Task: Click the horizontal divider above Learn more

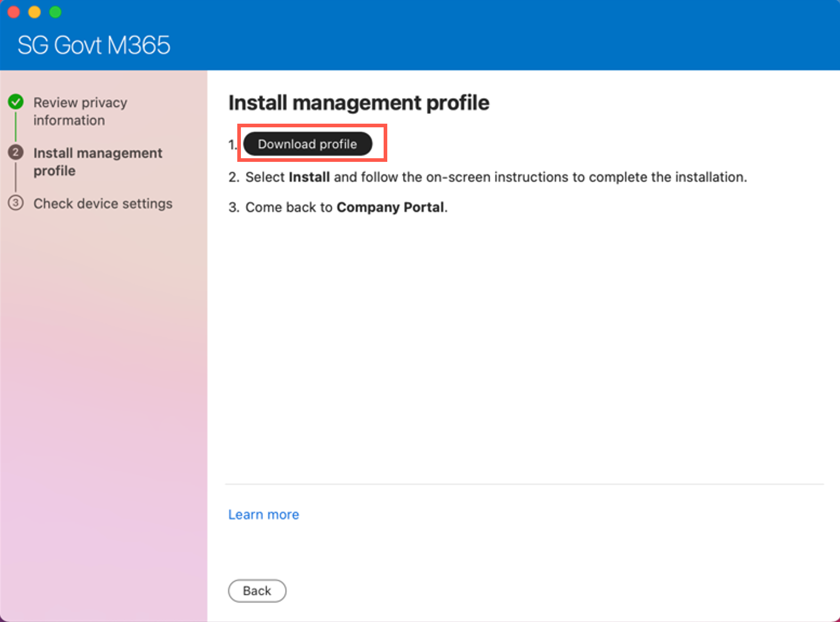Action: click(524, 484)
